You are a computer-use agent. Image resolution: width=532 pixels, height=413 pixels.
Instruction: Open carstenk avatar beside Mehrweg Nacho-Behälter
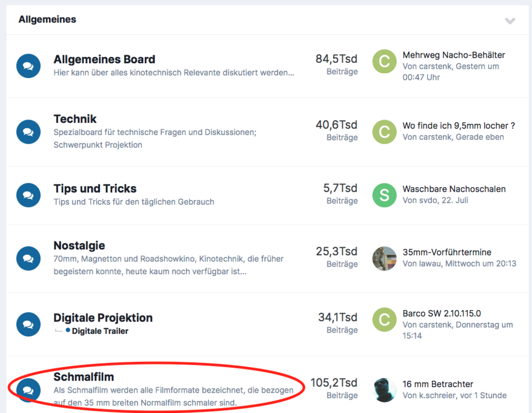384,62
